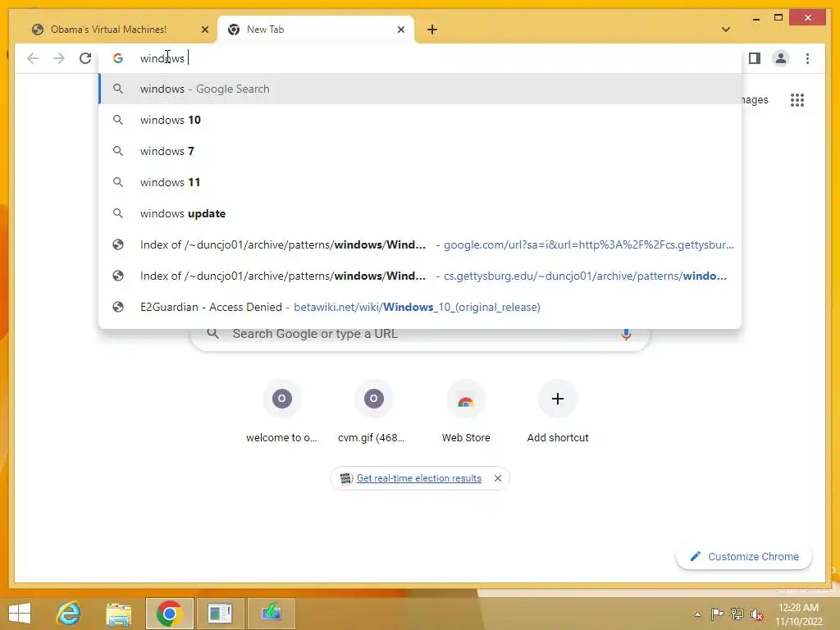
Task: Open the google.com/url Index of suggestion
Action: pos(420,244)
